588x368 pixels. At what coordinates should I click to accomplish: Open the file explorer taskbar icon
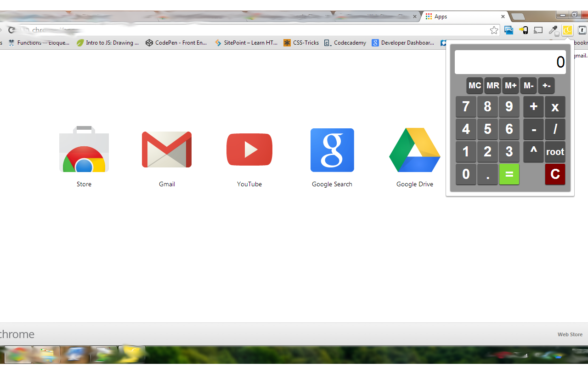point(46,355)
